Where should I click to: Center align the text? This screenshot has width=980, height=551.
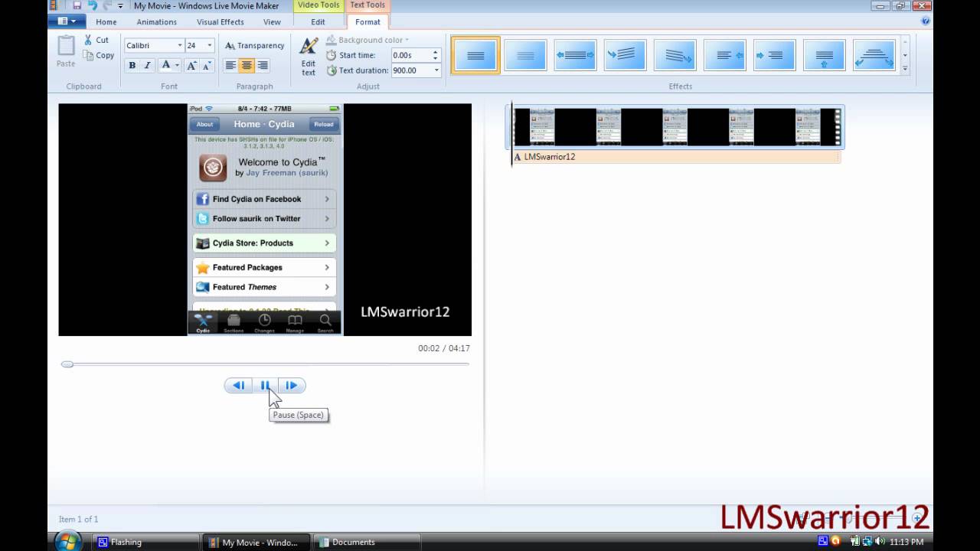pyautogui.click(x=247, y=66)
